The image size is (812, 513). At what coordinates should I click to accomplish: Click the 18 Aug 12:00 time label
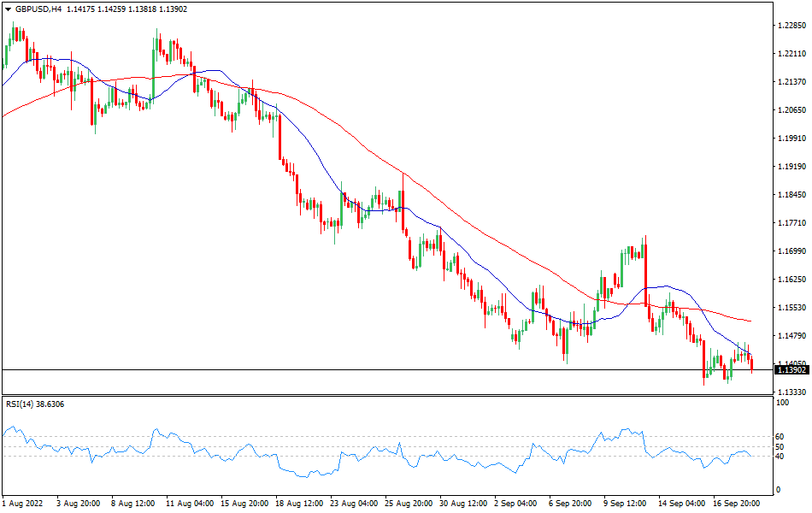point(301,504)
